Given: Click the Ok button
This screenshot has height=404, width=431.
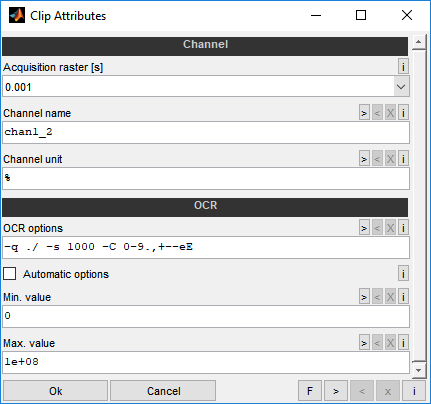Looking at the screenshot, I should pyautogui.click(x=55, y=391).
